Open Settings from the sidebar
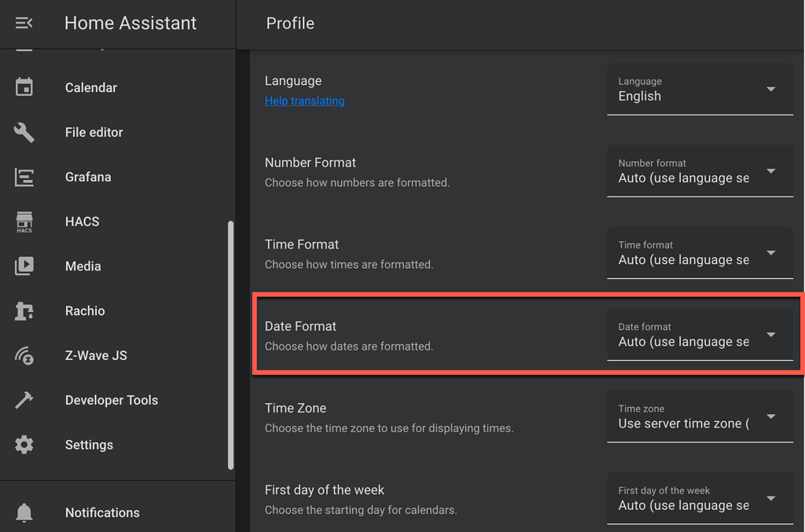Screen dimensions: 805x532 [x=89, y=445]
